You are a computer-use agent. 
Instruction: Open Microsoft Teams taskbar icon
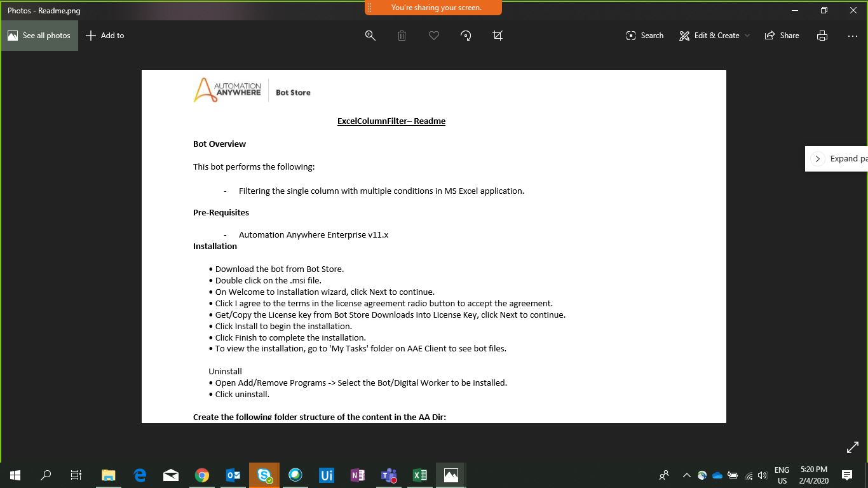(x=389, y=475)
